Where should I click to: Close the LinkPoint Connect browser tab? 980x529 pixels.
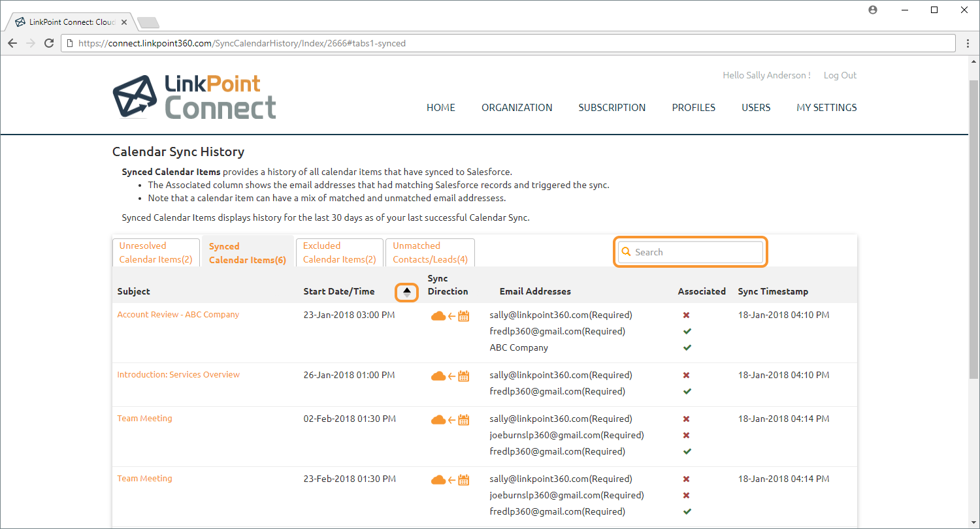click(x=125, y=22)
